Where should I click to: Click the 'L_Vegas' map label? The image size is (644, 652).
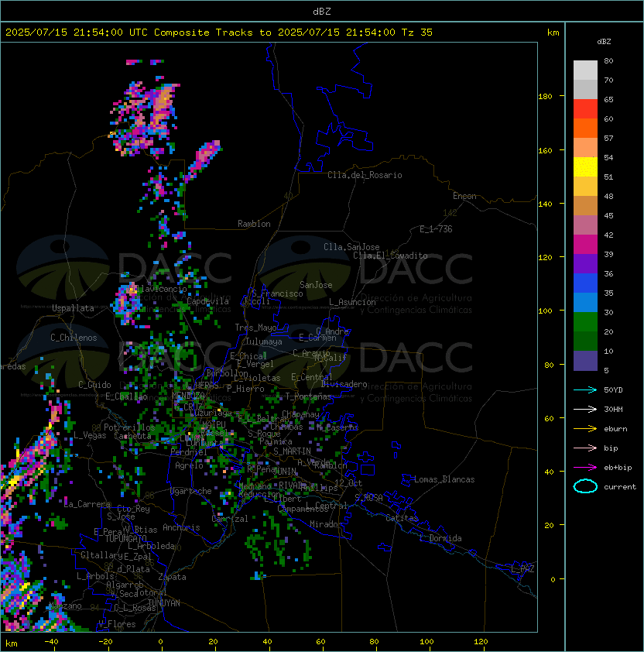[90, 435]
